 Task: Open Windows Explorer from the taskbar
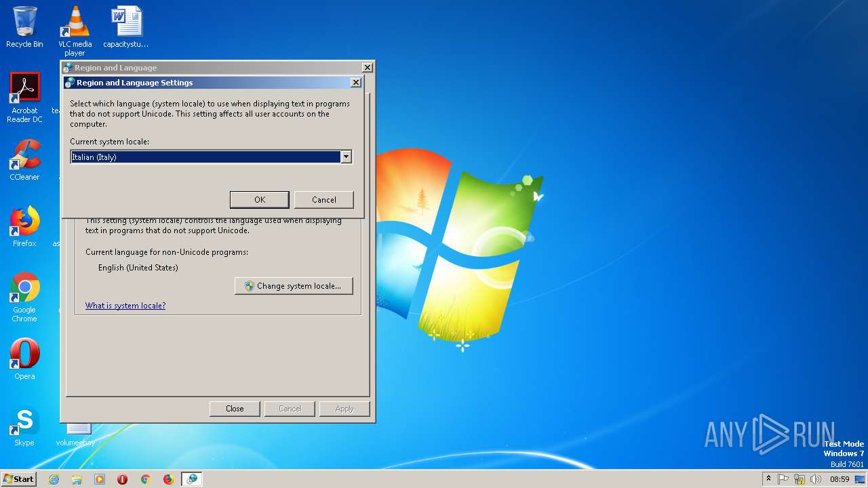[77, 479]
